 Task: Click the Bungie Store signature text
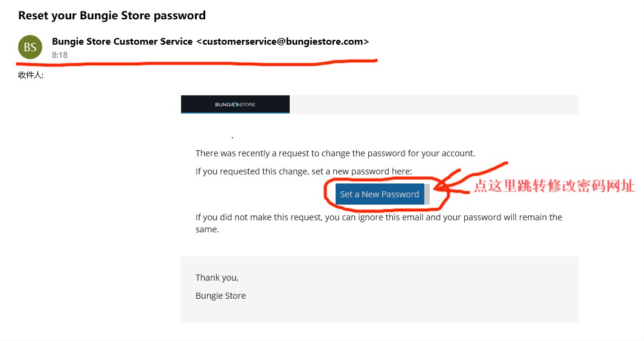(220, 296)
